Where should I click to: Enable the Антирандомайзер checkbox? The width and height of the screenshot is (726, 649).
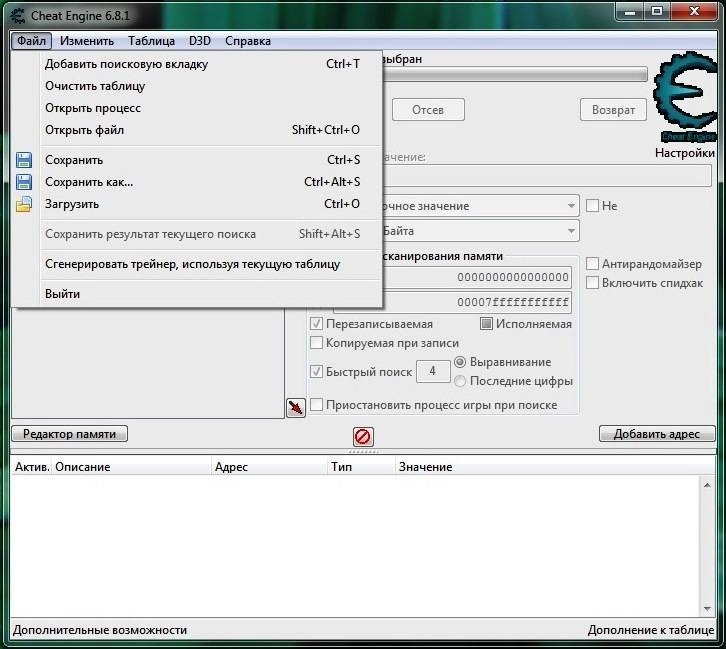click(592, 264)
